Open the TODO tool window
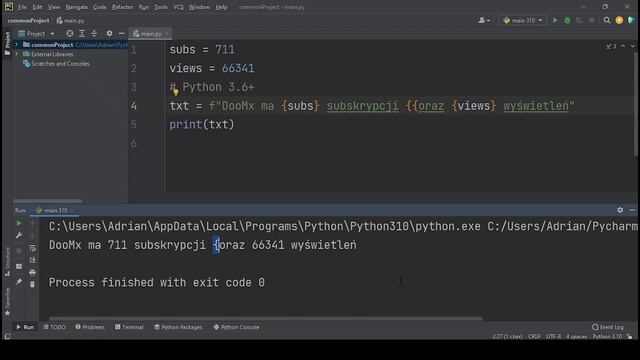The width and height of the screenshot is (640, 360). click(54, 327)
